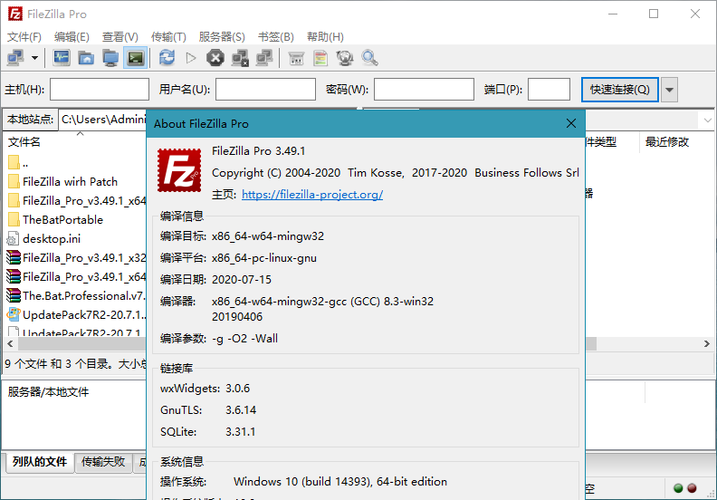The height and width of the screenshot is (500, 717).
Task: Focus the 主机(H) host field
Action: [x=100, y=89]
